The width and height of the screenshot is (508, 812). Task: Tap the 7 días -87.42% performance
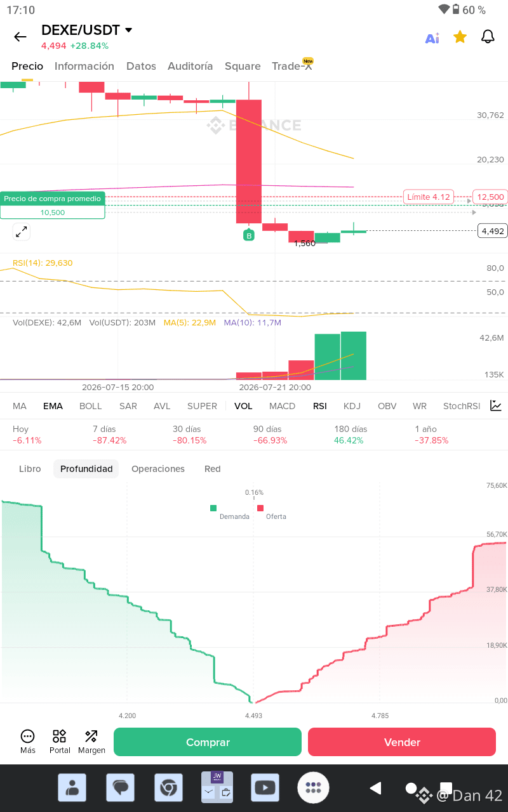(109, 435)
